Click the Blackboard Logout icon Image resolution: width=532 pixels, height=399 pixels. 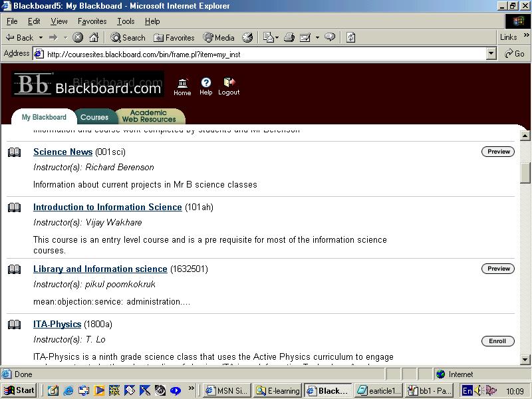229,86
